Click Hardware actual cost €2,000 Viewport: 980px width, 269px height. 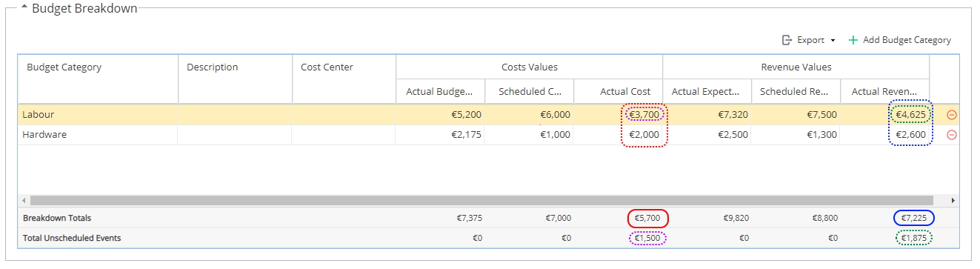pyautogui.click(x=644, y=135)
